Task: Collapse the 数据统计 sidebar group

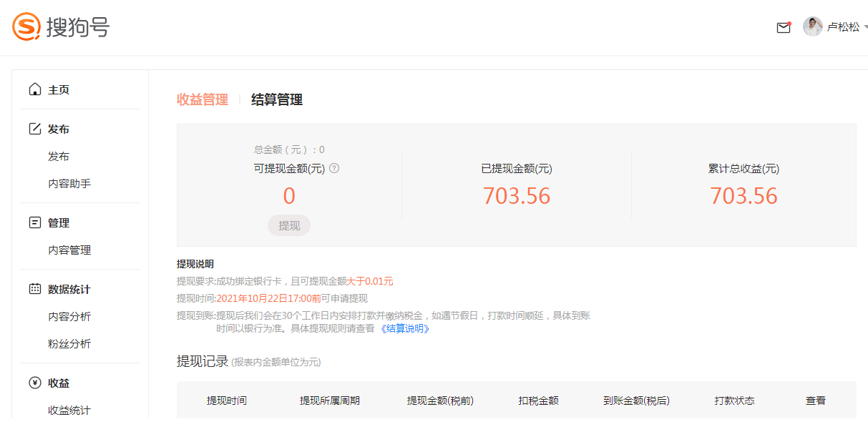Action: pos(67,289)
